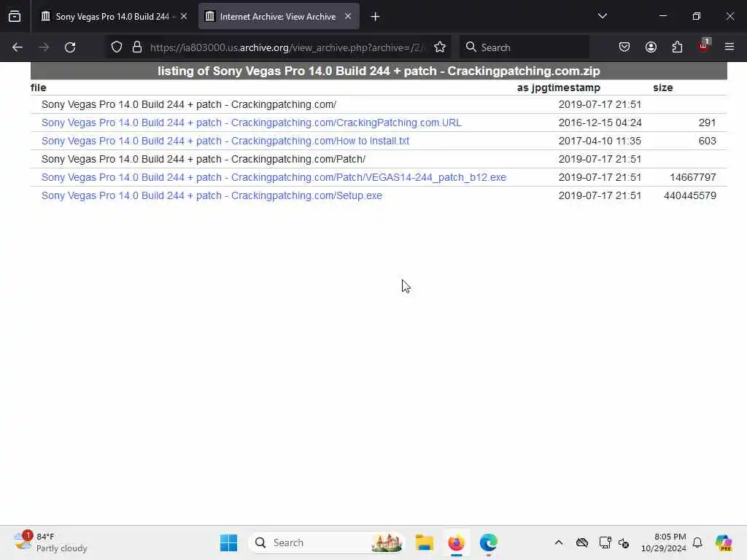
Task: Click the Firefox Search box
Action: coord(524,47)
